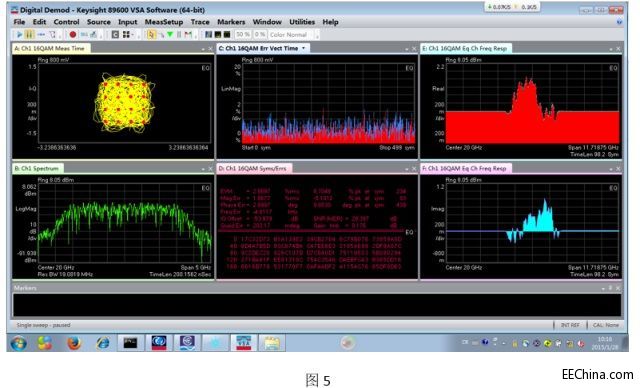
Task: Start the measurement with the Run button
Action: (x=20, y=35)
